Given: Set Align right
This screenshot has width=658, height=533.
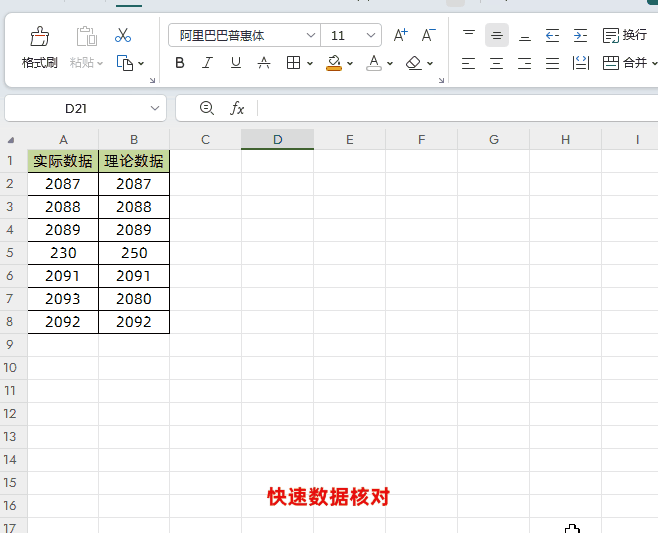Looking at the screenshot, I should pos(525,63).
